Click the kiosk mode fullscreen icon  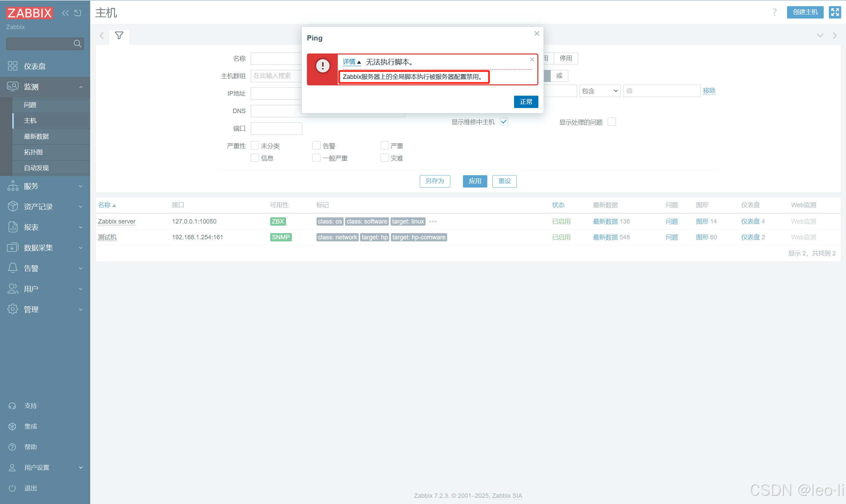[x=835, y=12]
